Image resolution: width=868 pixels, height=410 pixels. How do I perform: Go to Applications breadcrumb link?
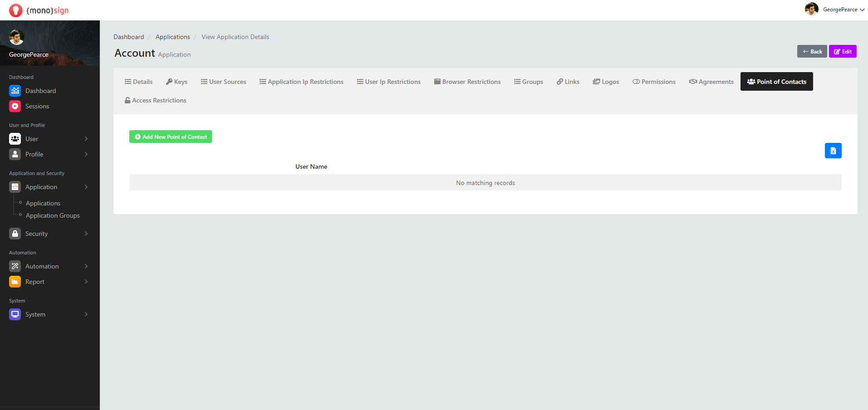click(x=172, y=37)
